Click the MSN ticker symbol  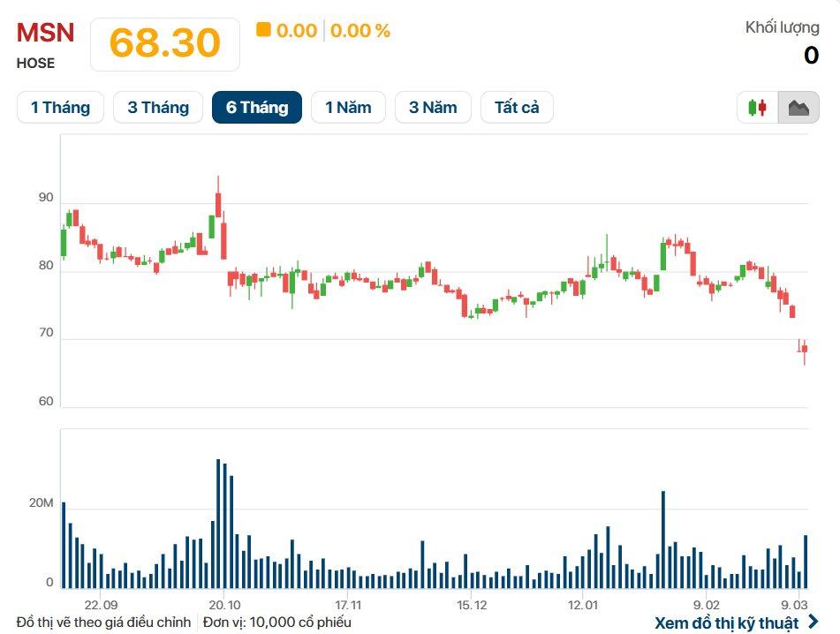coord(46,34)
